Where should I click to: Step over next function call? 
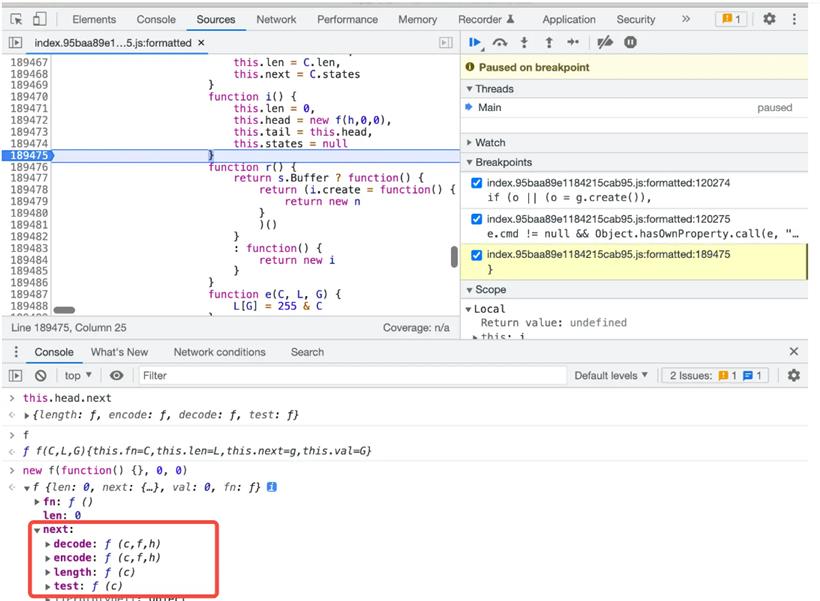point(500,43)
